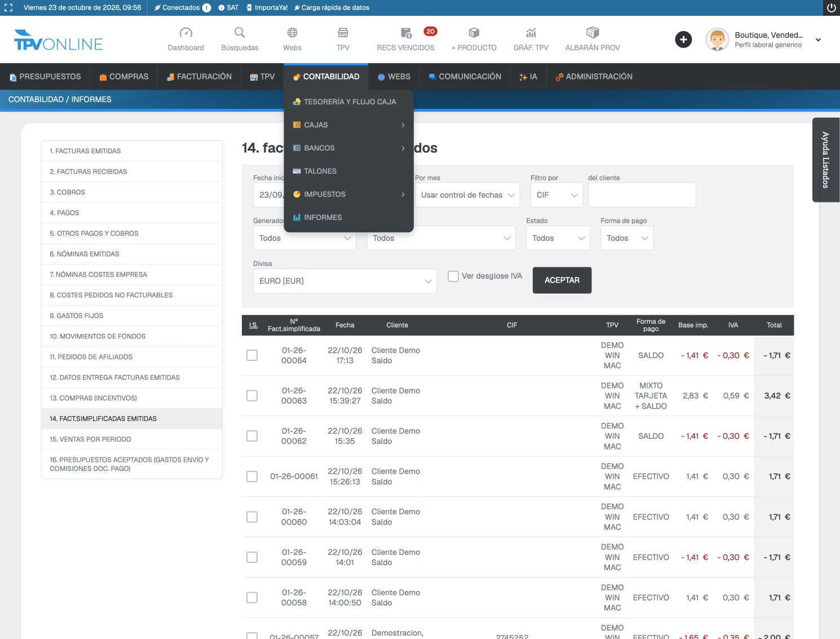840x639 pixels.
Task: Open RECS VENCIDOS with 20 badge
Action: (406, 39)
